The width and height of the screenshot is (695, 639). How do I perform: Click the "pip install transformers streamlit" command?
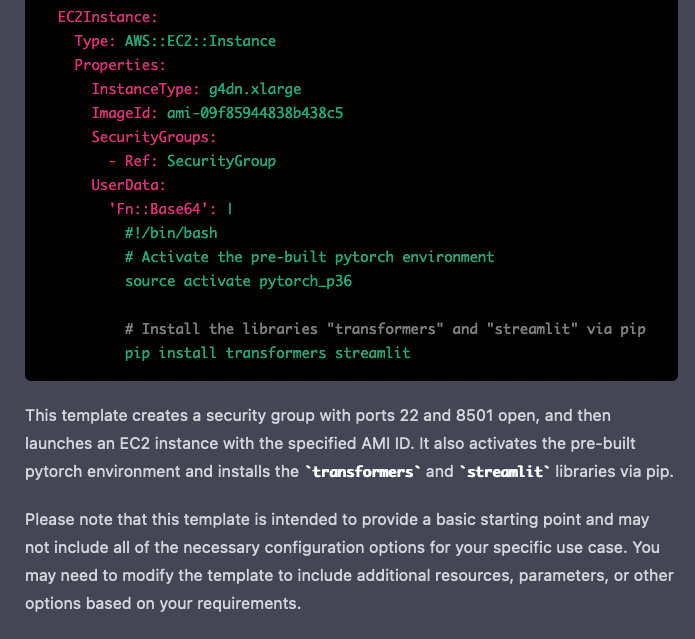[267, 353]
